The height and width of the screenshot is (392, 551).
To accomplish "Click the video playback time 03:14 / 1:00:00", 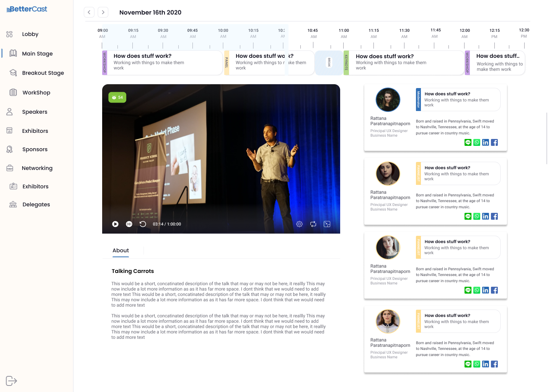I will click(167, 224).
